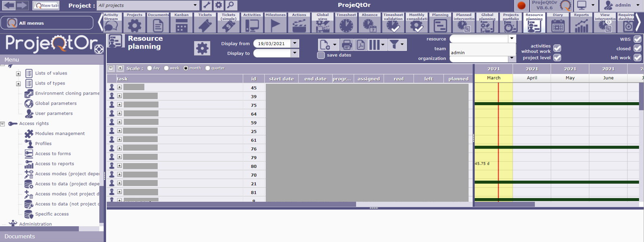Open a New tab
Screen dimensions: 644x242
tap(46, 6)
